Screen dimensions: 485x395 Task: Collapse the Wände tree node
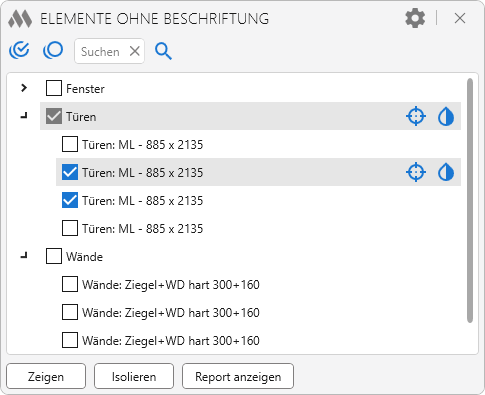pos(24,256)
